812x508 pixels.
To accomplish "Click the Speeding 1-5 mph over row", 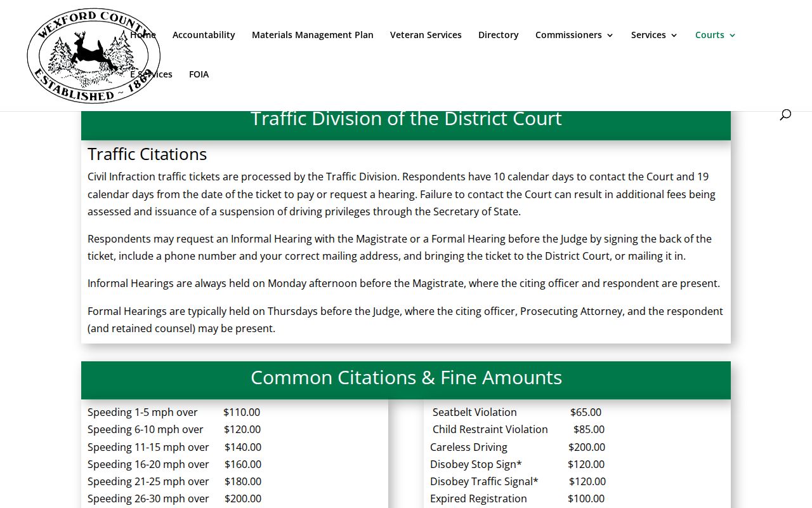I will (174, 412).
